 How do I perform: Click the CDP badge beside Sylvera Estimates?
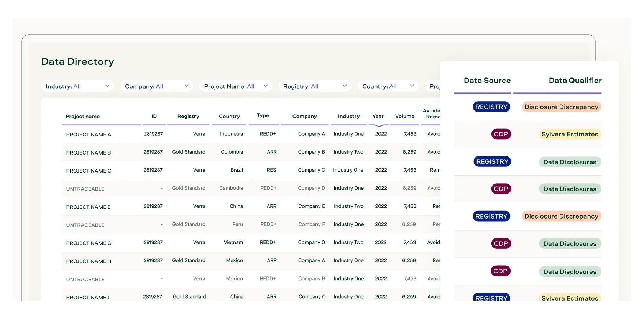(501, 134)
